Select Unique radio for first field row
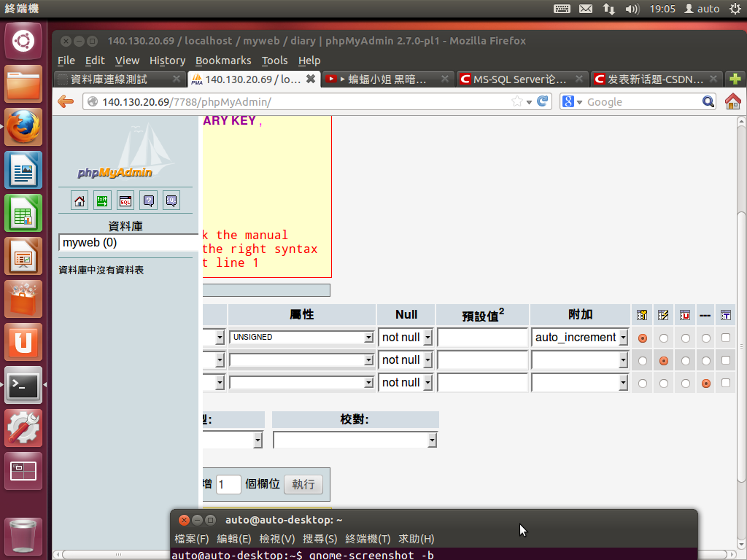Screen dimensions: 747x560 (x=685, y=338)
